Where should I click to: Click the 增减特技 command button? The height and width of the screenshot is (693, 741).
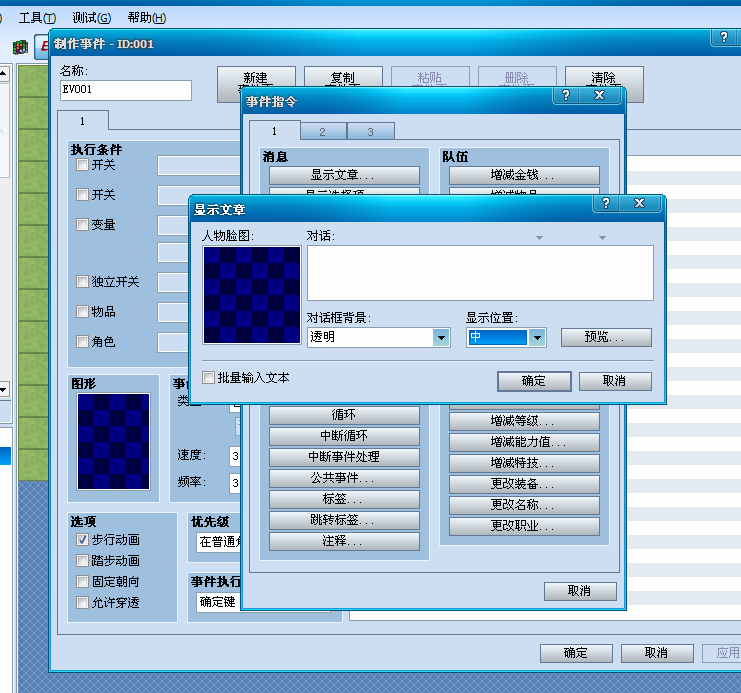click(524, 463)
